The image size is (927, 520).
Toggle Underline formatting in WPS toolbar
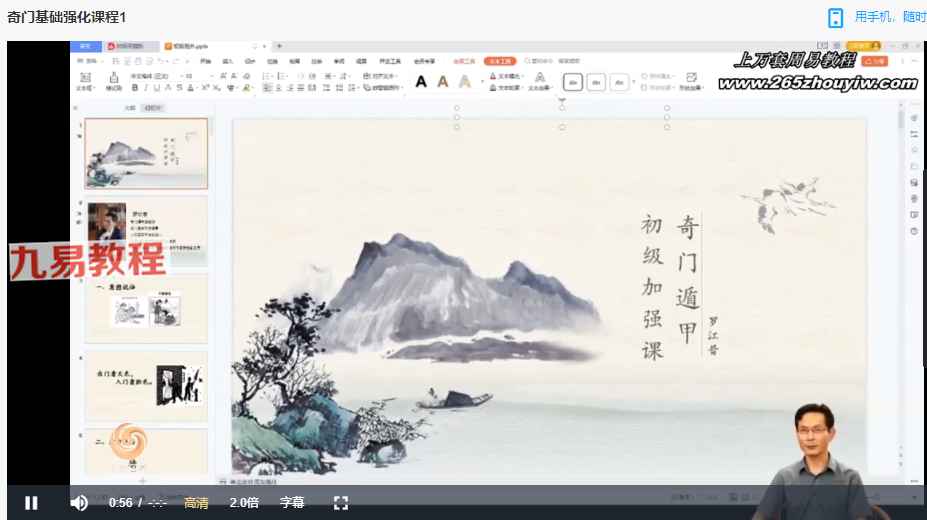[x=157, y=87]
